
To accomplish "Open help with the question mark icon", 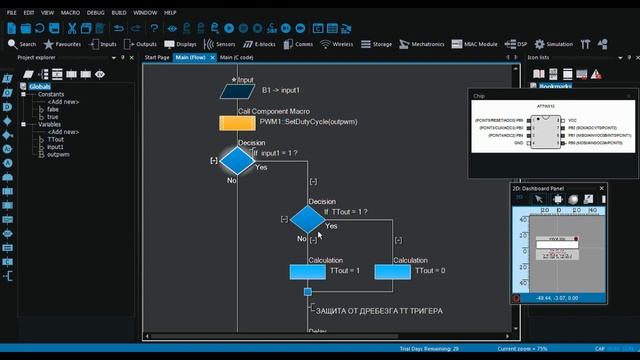I will click(x=154, y=28).
